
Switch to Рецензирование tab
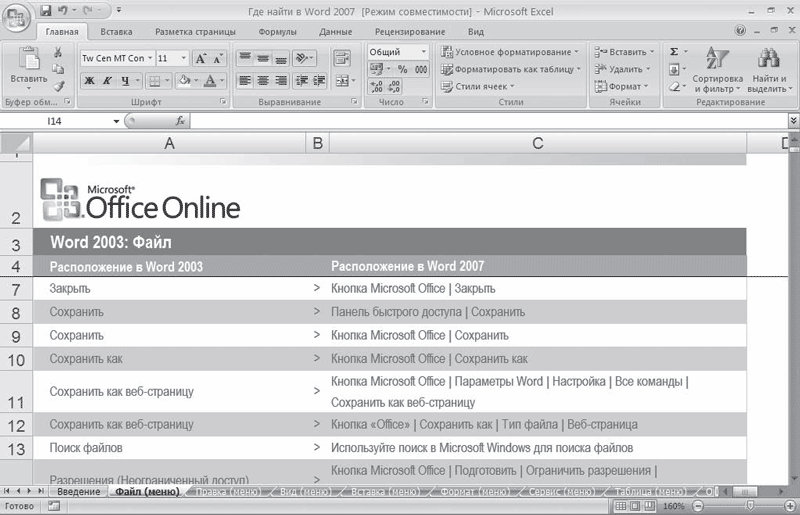(410, 32)
